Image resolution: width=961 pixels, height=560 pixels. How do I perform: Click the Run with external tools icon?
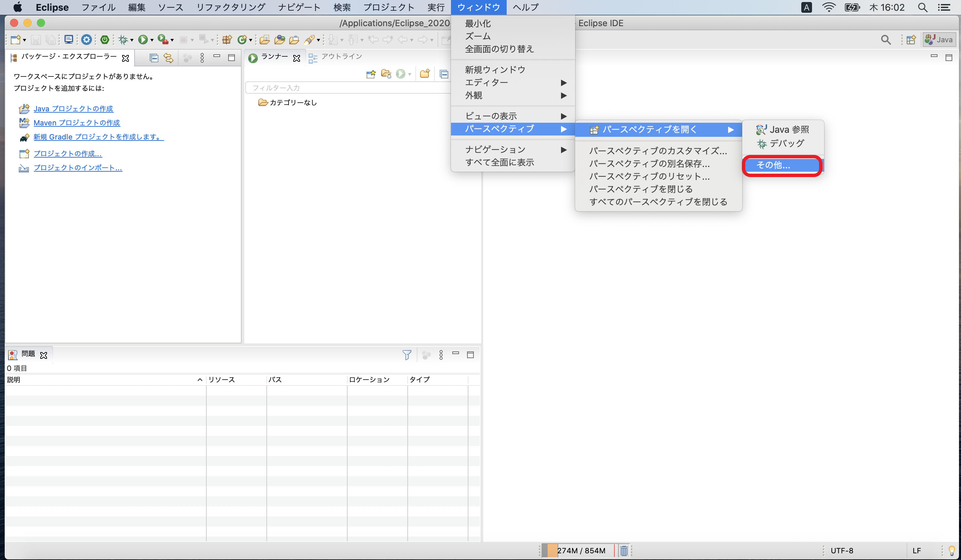163,39
